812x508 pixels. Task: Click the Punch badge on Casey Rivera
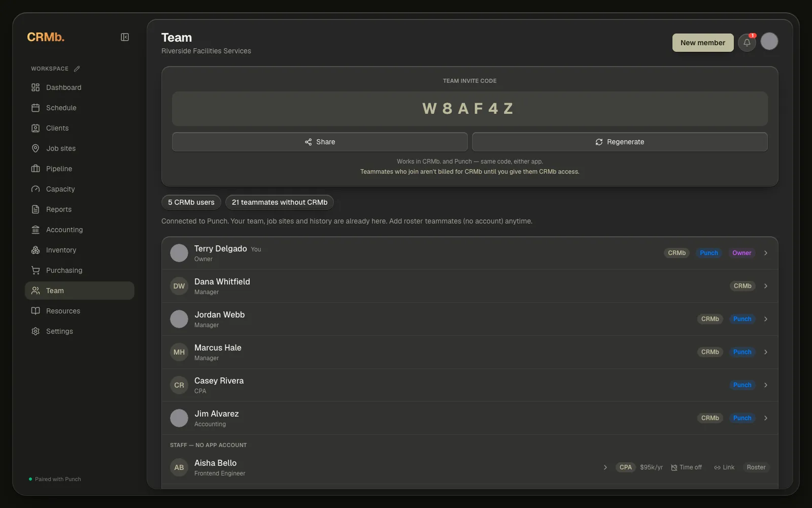click(x=742, y=385)
